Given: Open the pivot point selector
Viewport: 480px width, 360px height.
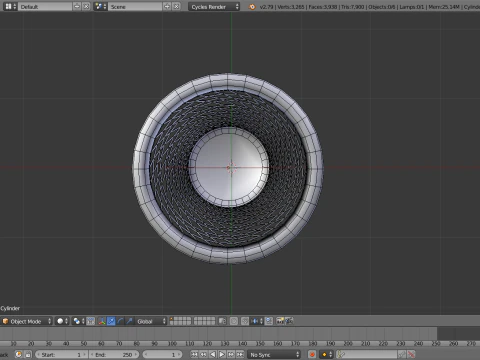Looking at the screenshot, I should click(x=79, y=321).
